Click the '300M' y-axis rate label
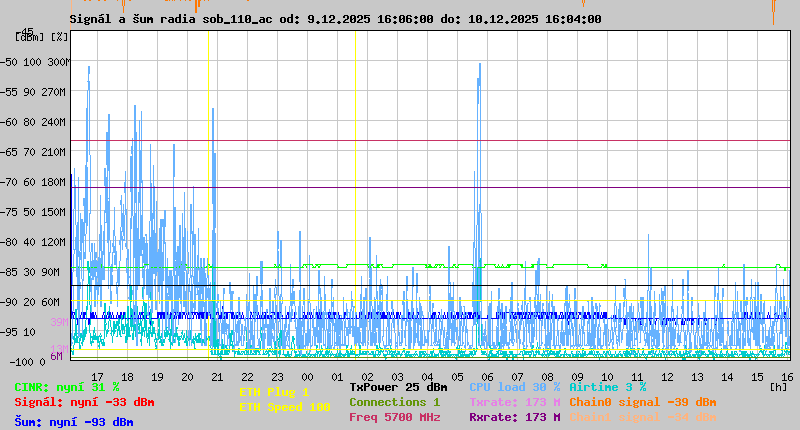 tap(59, 62)
